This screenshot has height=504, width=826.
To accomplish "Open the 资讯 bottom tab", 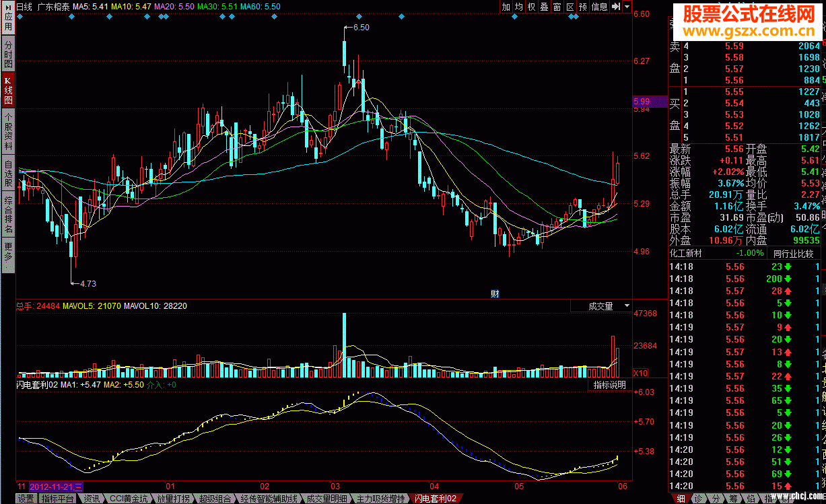I will [91, 499].
